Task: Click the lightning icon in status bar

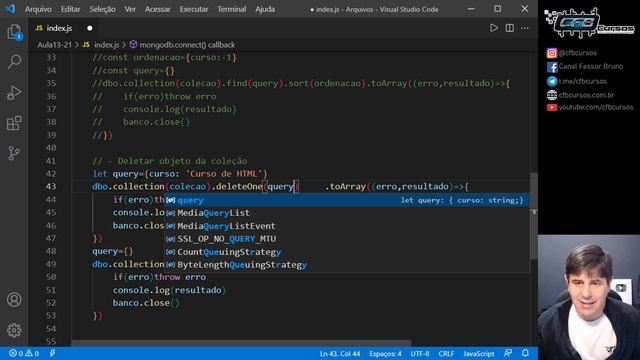Action: 52,353
